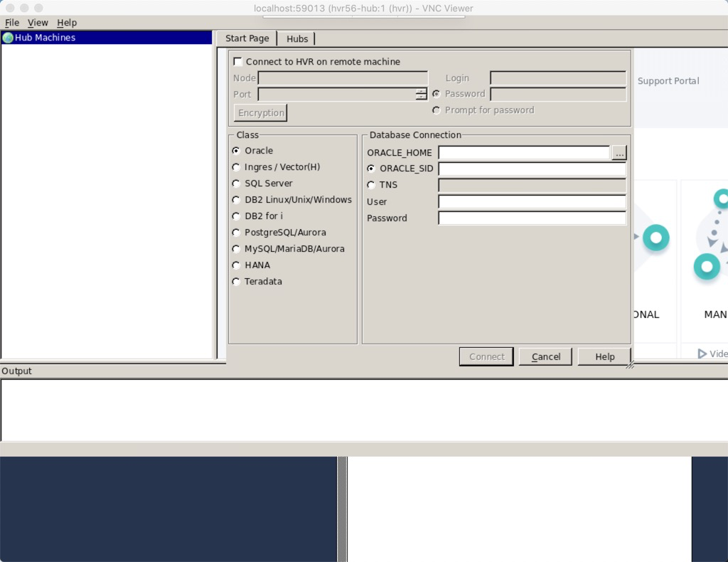Open the File menu

[12, 23]
